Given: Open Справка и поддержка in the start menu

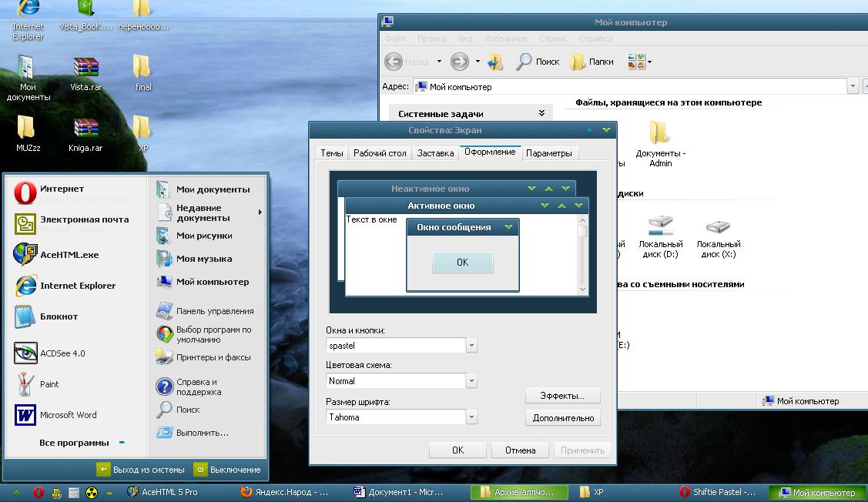Looking at the screenshot, I should 189,387.
